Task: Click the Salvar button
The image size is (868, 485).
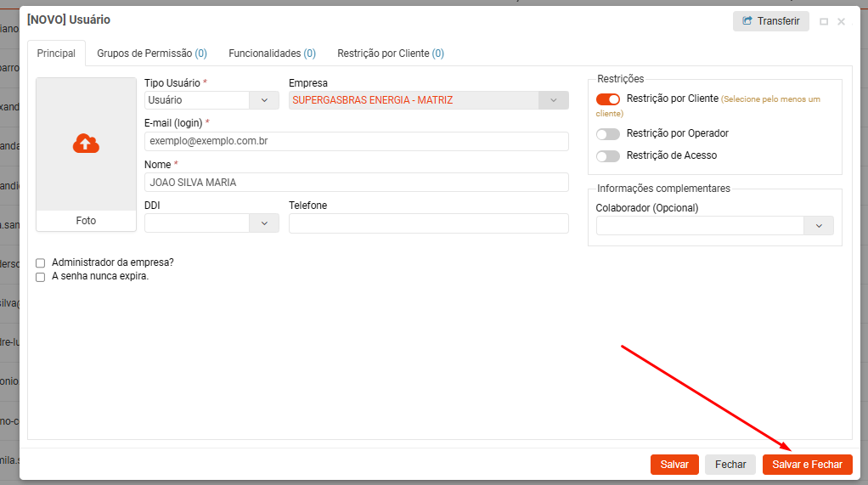Action: coord(674,465)
